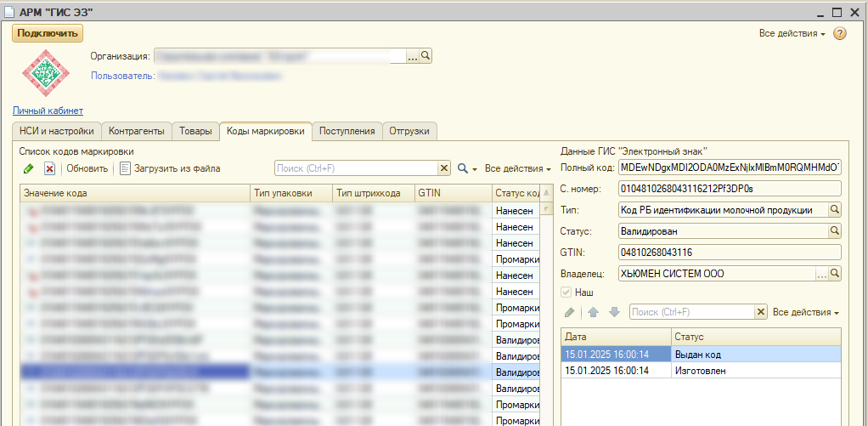Expand the find magnifier dropdown in the codes toolbar
The height and width of the screenshot is (426, 868).
pyautogui.click(x=467, y=168)
